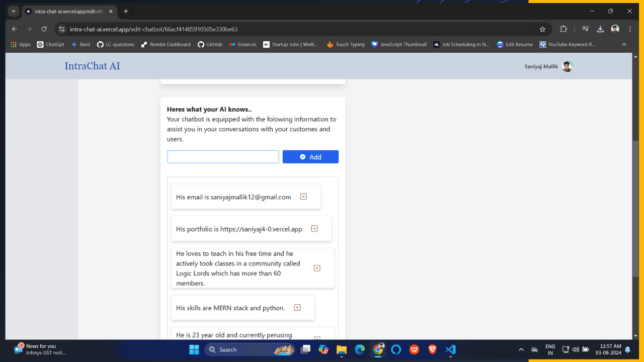Reload the current page

pos(44,29)
